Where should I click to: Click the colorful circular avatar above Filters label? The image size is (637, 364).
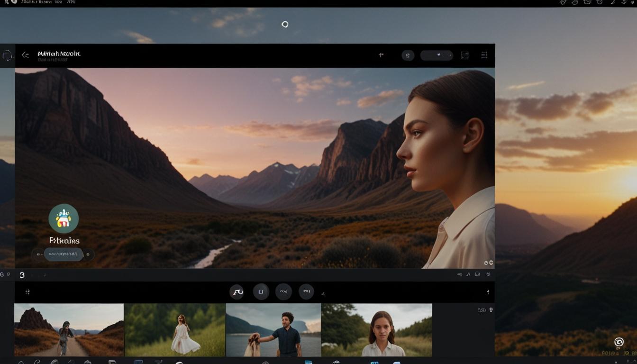coord(64,218)
